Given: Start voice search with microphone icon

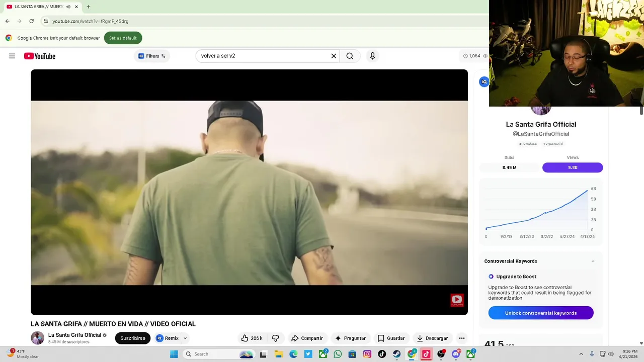Looking at the screenshot, I should point(372,56).
